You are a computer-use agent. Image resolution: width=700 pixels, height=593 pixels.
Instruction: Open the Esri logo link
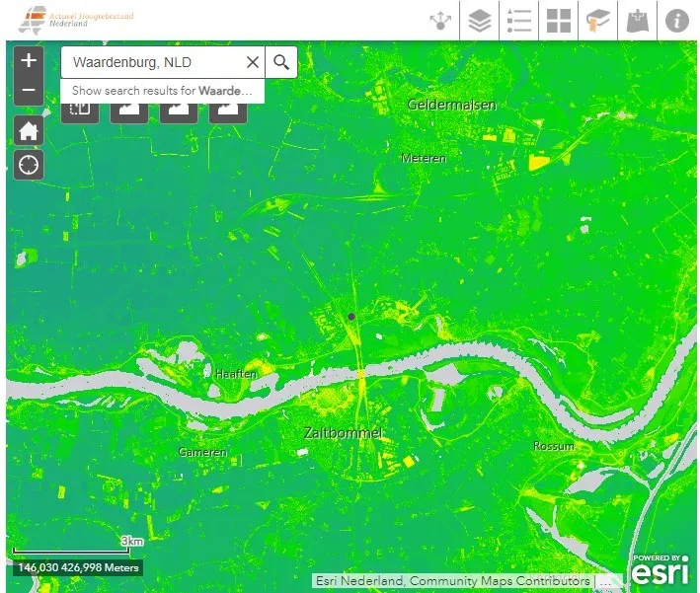[660, 570]
